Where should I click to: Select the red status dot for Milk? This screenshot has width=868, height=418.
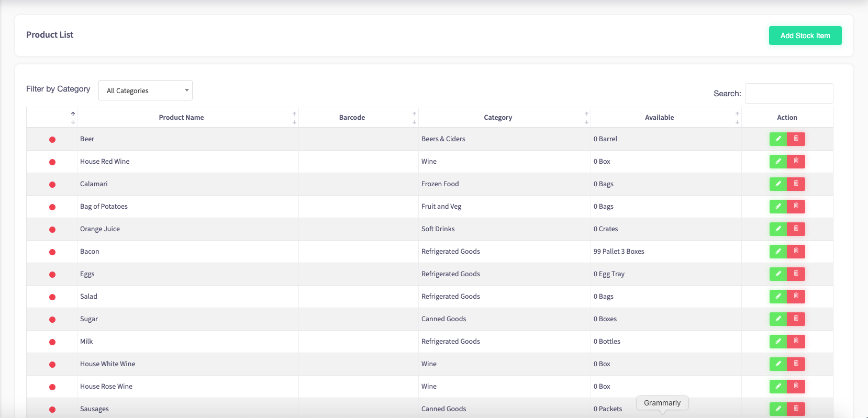click(52, 342)
